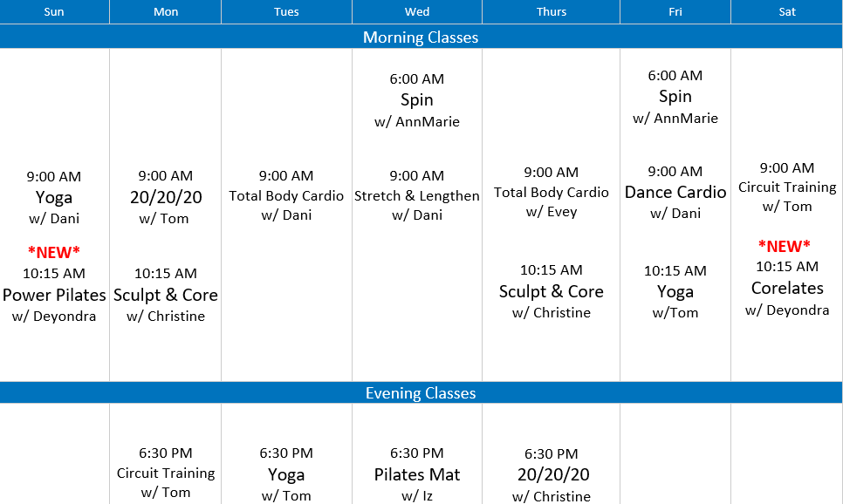Click the Sat column header
This screenshot has height=504, width=843.
(786, 12)
